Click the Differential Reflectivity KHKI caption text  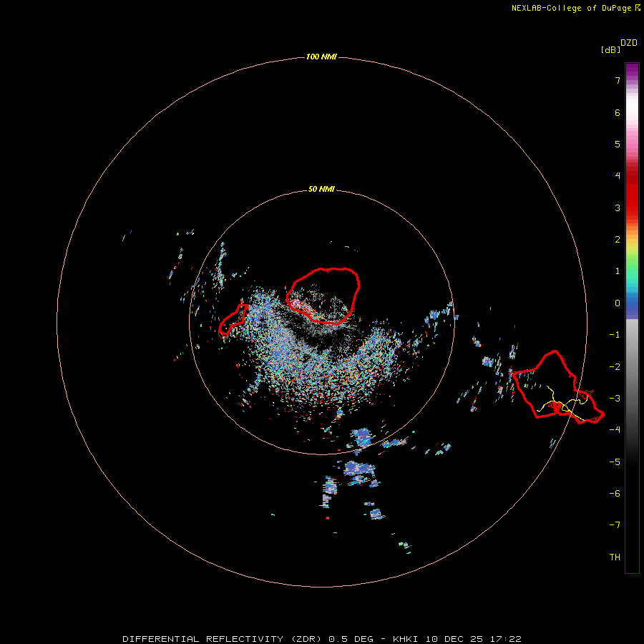(321, 639)
